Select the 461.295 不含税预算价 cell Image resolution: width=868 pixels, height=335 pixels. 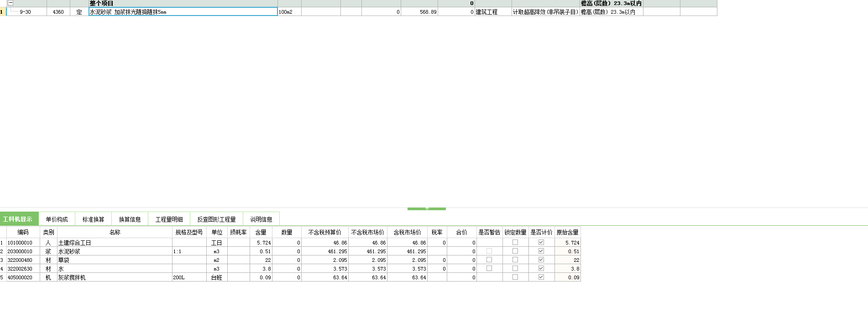325,251
